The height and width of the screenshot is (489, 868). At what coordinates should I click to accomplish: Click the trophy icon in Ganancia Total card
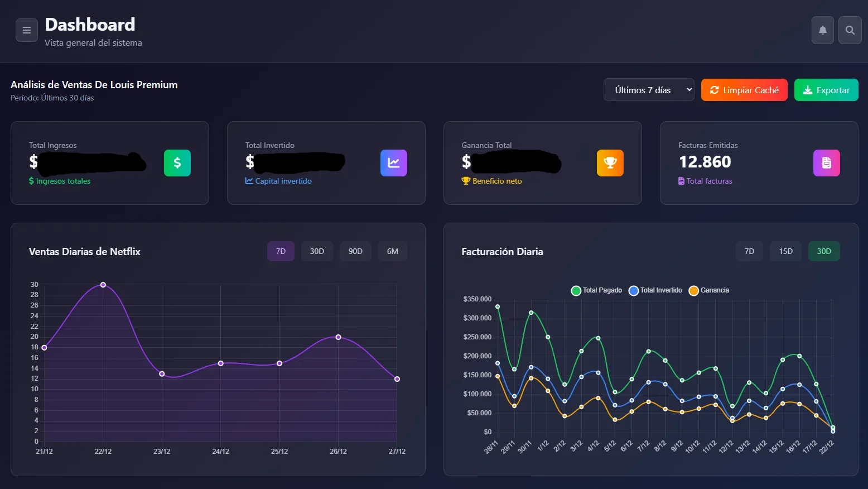(x=610, y=163)
